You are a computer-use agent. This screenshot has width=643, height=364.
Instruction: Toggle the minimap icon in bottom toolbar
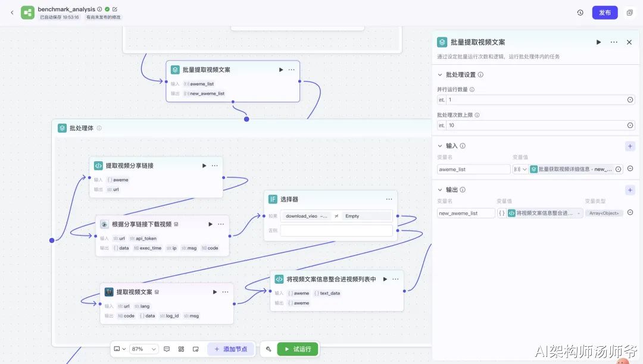coord(196,349)
